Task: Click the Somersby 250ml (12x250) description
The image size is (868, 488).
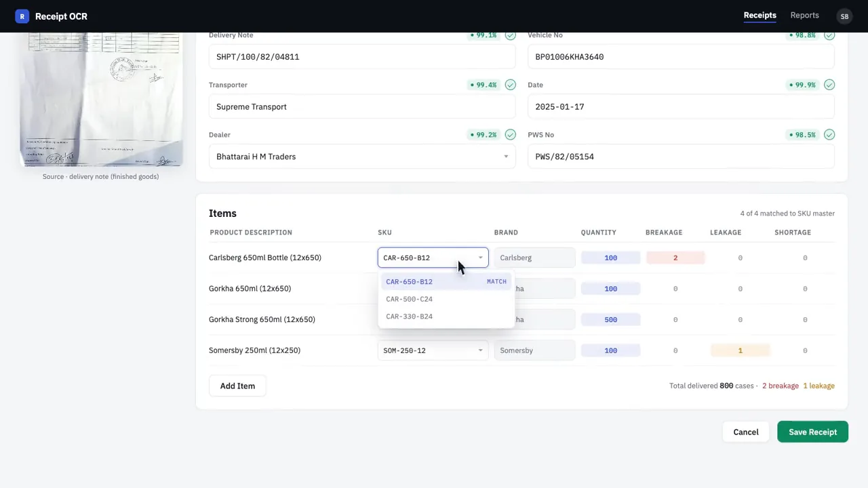Action: (254, 350)
